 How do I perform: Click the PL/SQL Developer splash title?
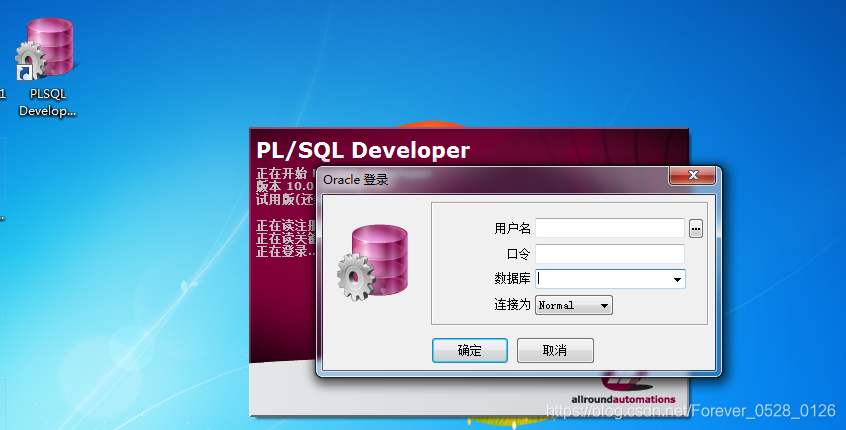tap(363, 151)
